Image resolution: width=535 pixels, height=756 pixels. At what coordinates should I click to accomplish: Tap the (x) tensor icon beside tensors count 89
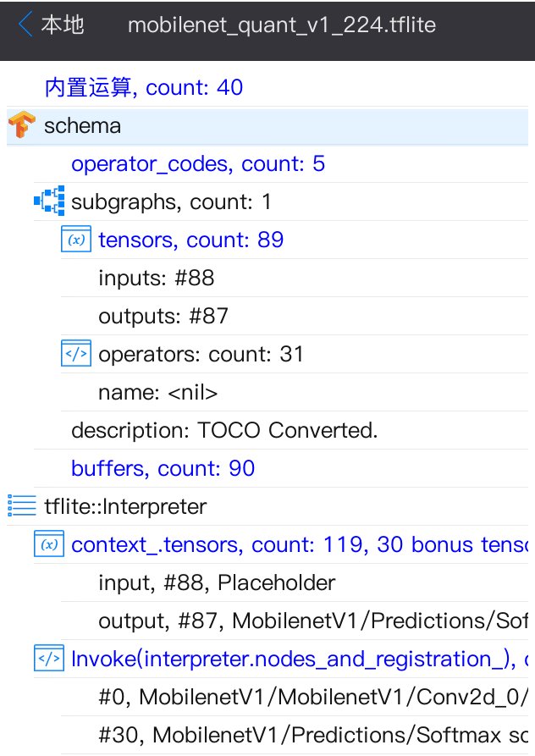tap(76, 240)
